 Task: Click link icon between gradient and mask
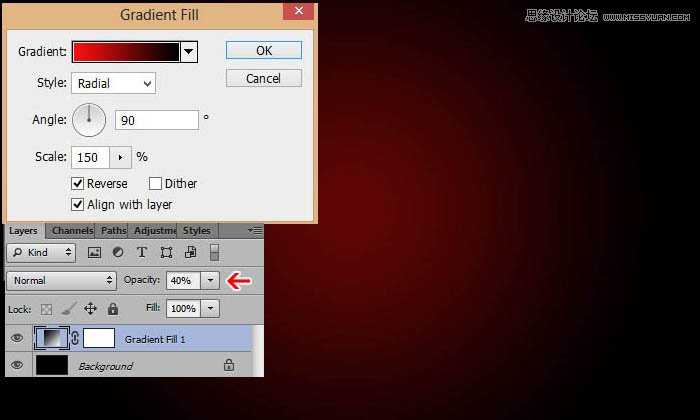(x=75, y=338)
